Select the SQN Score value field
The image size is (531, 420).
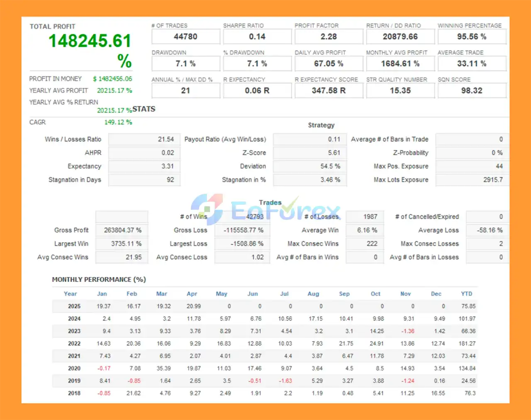point(472,91)
